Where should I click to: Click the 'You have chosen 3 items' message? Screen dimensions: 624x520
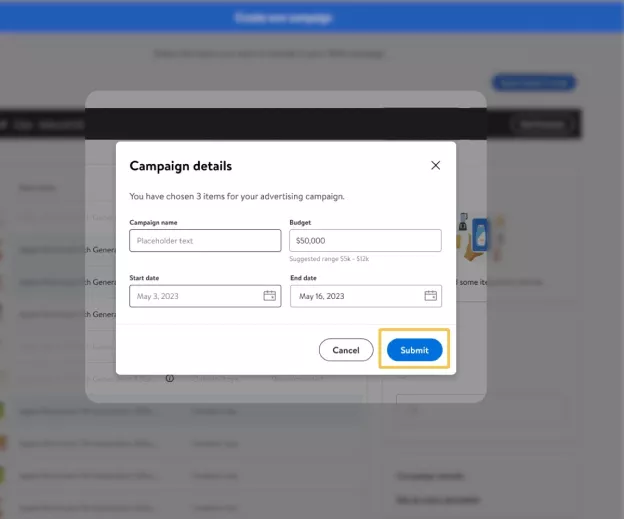pyautogui.click(x=237, y=196)
